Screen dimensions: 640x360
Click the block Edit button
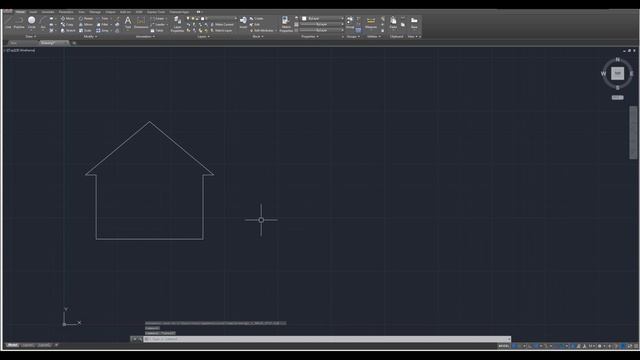coord(255,24)
